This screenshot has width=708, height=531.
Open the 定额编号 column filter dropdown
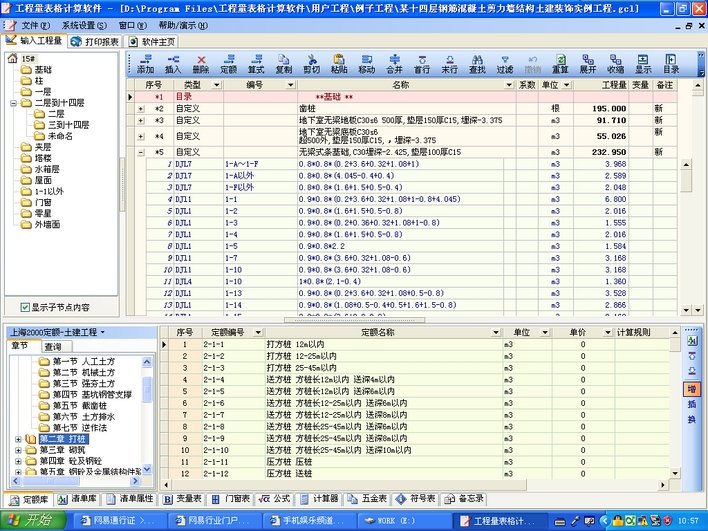click(x=258, y=332)
